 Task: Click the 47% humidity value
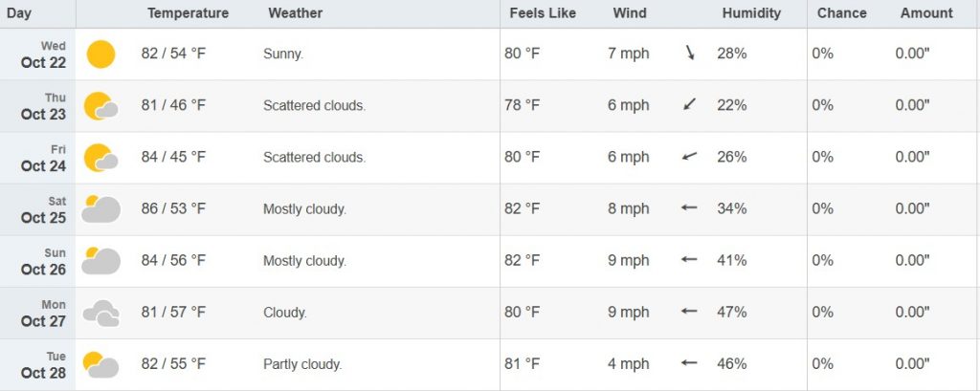click(x=731, y=312)
